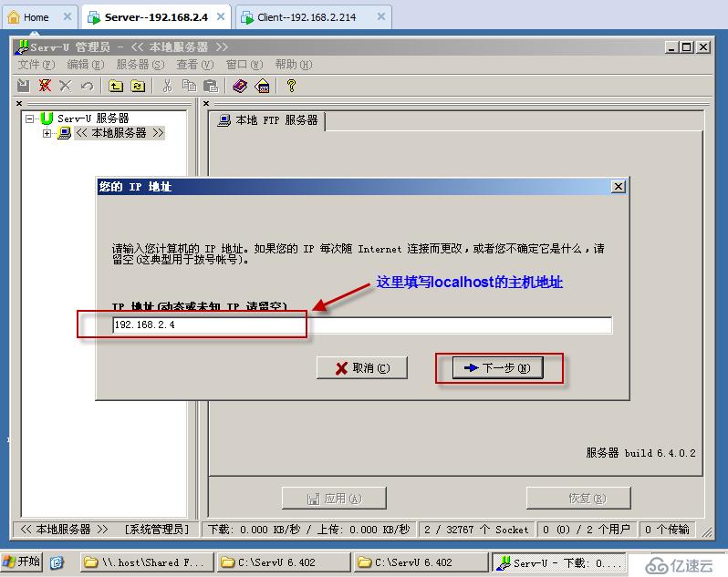The height and width of the screenshot is (577, 728).
Task: Click the 0 个传输 status entry
Action: click(x=667, y=530)
